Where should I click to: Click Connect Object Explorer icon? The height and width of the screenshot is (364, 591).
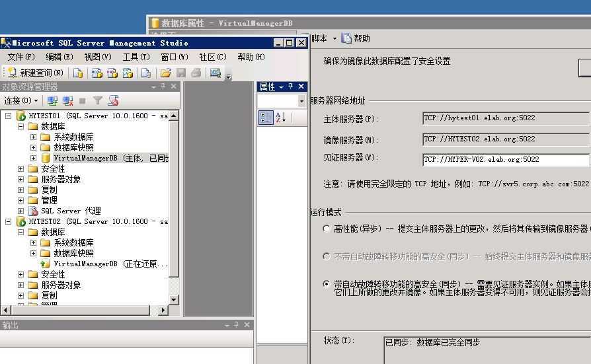pyautogui.click(x=52, y=100)
